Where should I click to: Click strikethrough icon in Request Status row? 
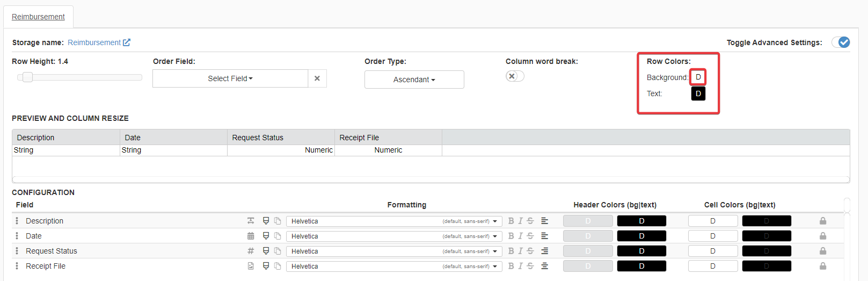click(530, 251)
